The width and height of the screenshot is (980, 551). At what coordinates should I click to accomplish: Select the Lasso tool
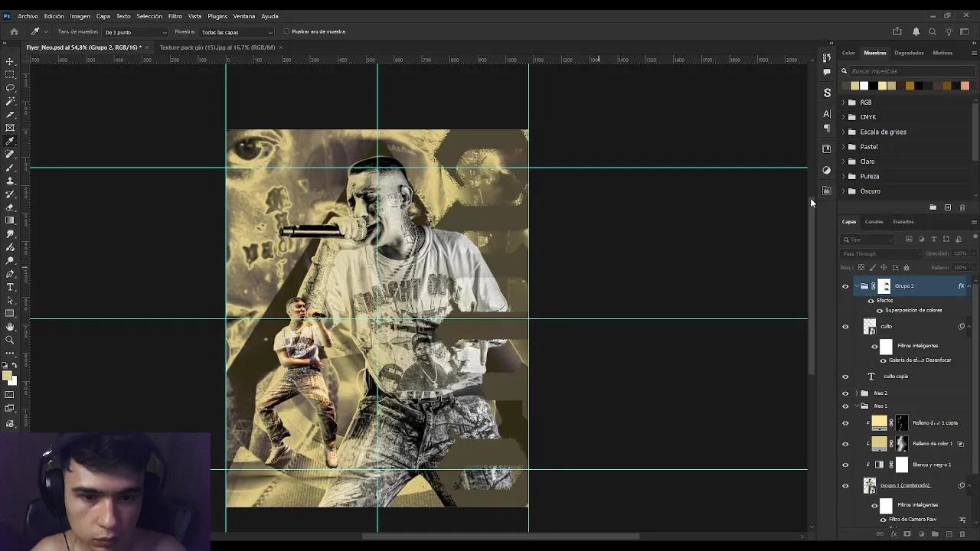[10, 88]
